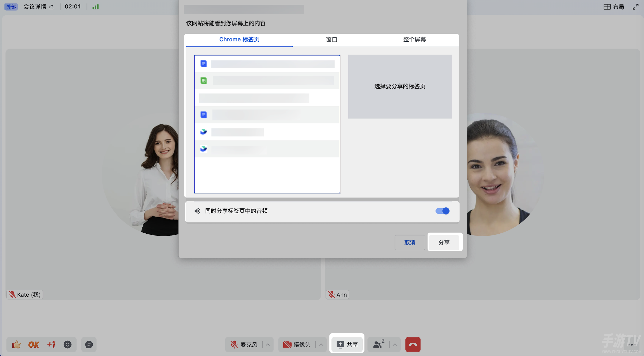Turn on the 摄像头 camera button

pyautogui.click(x=297, y=344)
